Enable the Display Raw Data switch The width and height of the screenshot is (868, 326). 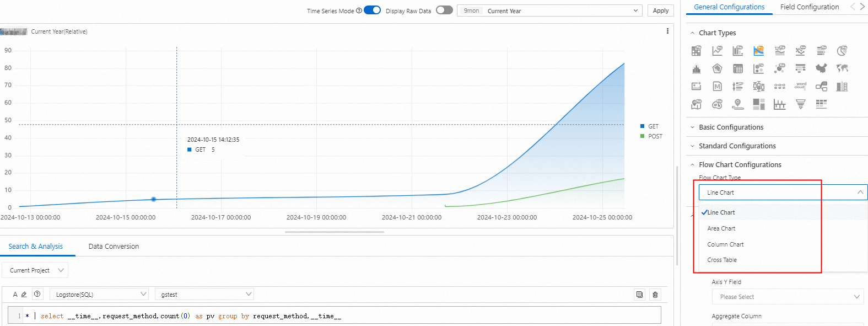click(444, 10)
